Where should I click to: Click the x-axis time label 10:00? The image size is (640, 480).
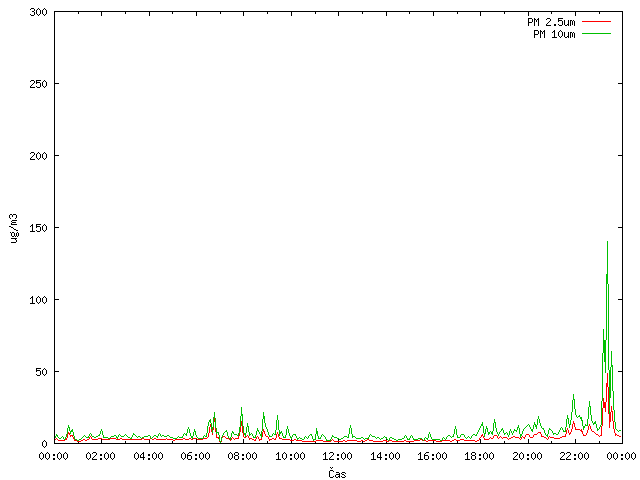point(290,456)
